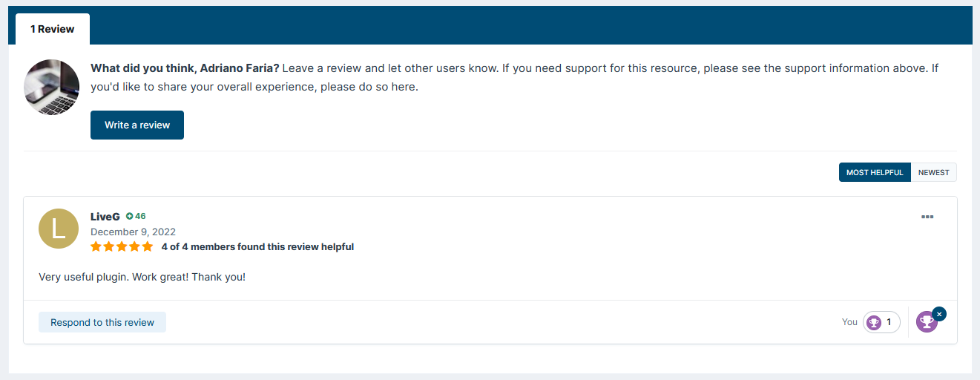Open the LiveG username profile link
This screenshot has height=380, width=980.
click(105, 217)
